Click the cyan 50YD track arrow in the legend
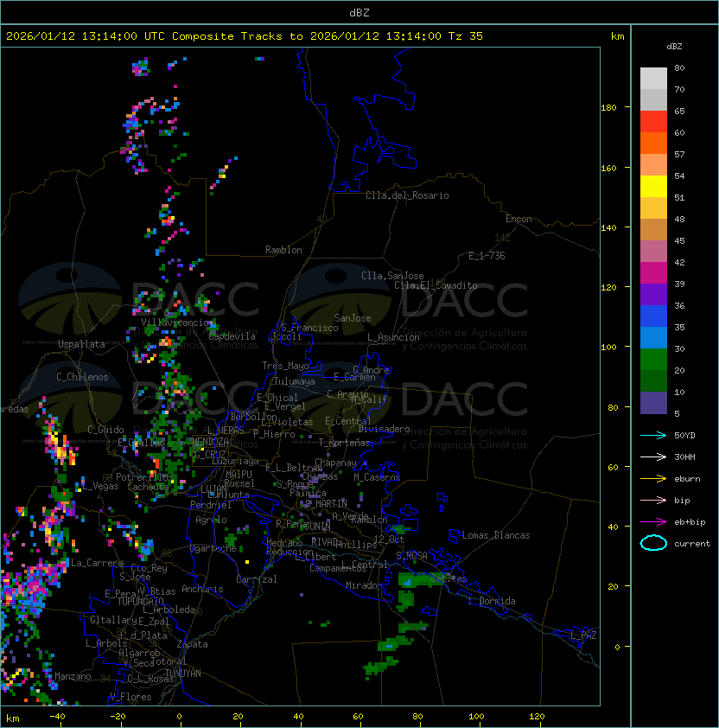Image resolution: width=719 pixels, height=728 pixels. coord(653,436)
